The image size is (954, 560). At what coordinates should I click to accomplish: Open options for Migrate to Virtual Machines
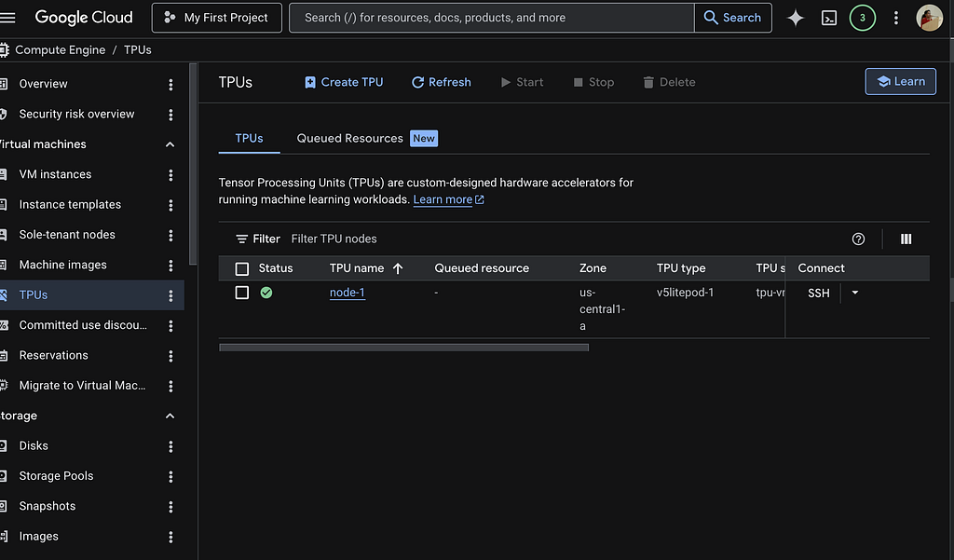click(x=170, y=386)
